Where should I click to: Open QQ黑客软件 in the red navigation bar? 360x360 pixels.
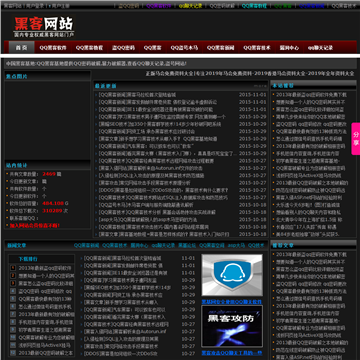point(53,48)
